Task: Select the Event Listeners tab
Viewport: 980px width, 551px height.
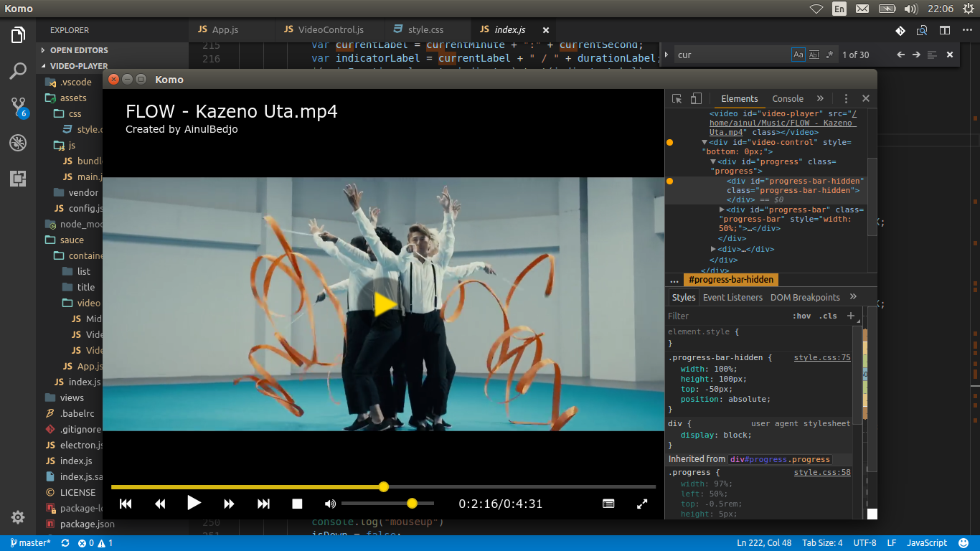Action: coord(732,297)
